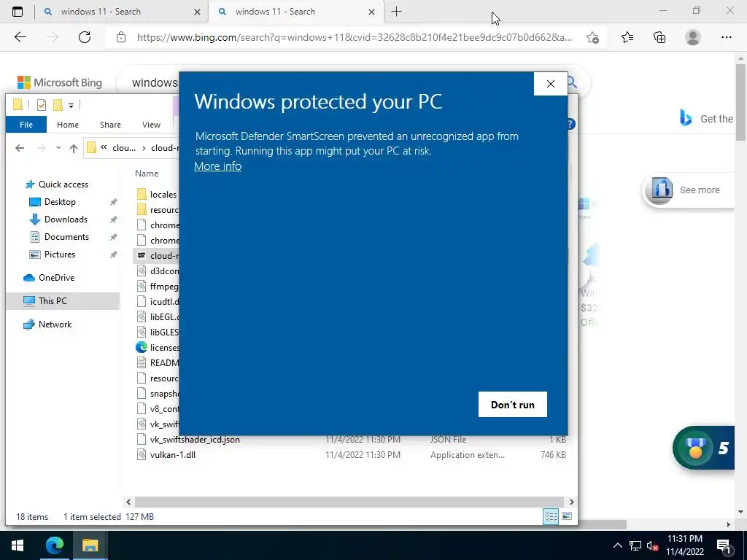Open the notification center icon
This screenshot has height=560, width=747.
tap(724, 545)
